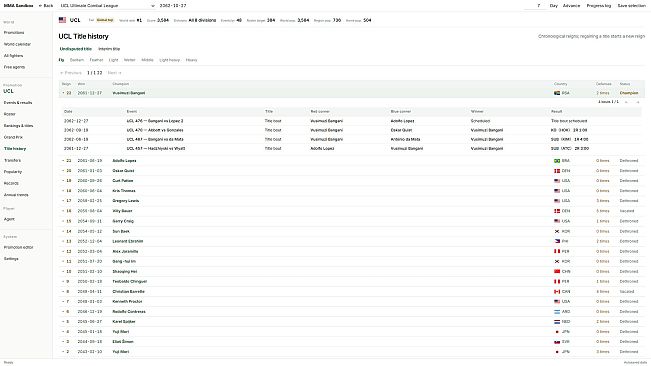651x366 pixels.
Task: Click the 2062-10-27 current date
Action: pos(173,5)
